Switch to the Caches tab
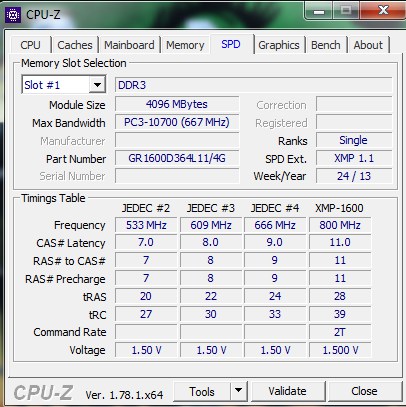The image size is (406, 407). pyautogui.click(x=75, y=45)
